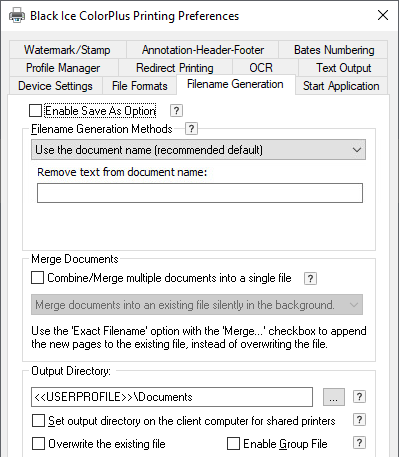Enable Save As Option checkbox
This screenshot has height=457, width=399.
click(x=35, y=111)
